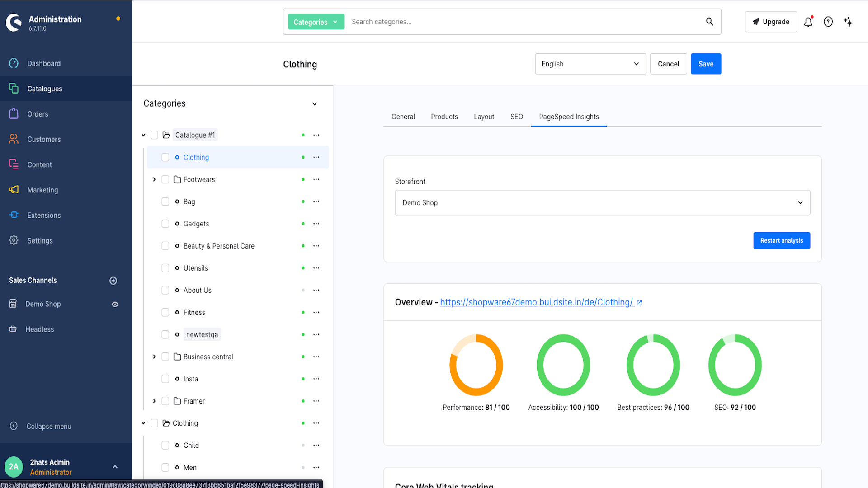This screenshot has width=868, height=488.
Task: Open the three-dot menu for Footwears
Action: tap(316, 179)
